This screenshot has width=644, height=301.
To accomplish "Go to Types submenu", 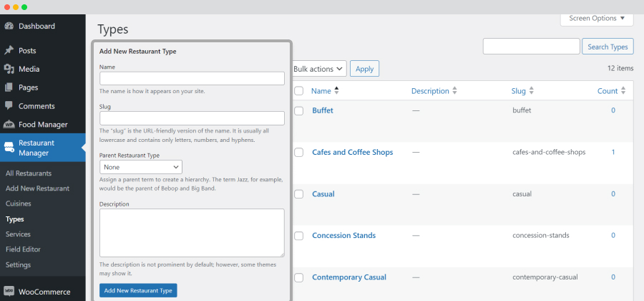I will click(15, 219).
